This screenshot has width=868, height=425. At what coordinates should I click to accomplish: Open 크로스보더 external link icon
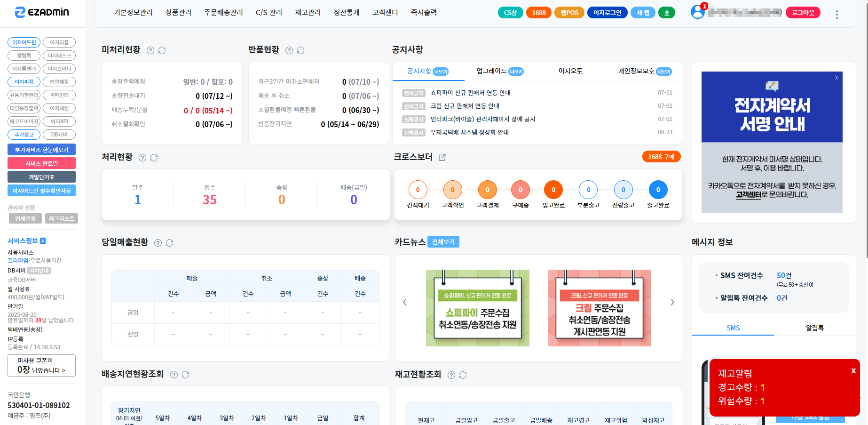click(442, 158)
